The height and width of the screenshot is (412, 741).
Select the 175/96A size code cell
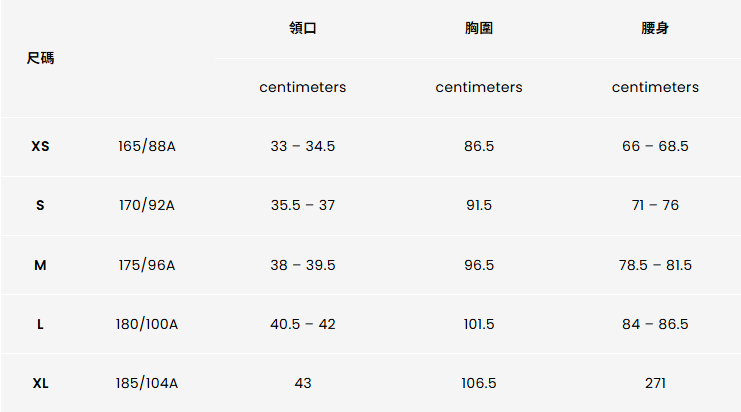coord(146,265)
